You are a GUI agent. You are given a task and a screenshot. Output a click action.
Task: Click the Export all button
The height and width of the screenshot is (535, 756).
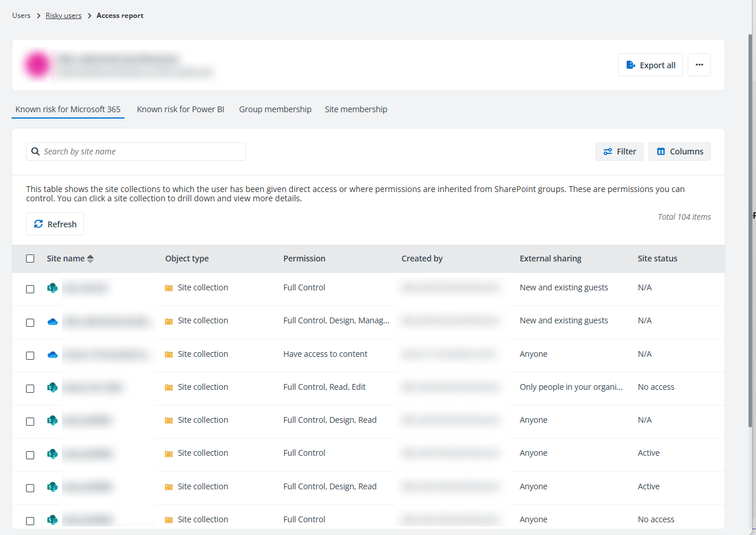[650, 65]
